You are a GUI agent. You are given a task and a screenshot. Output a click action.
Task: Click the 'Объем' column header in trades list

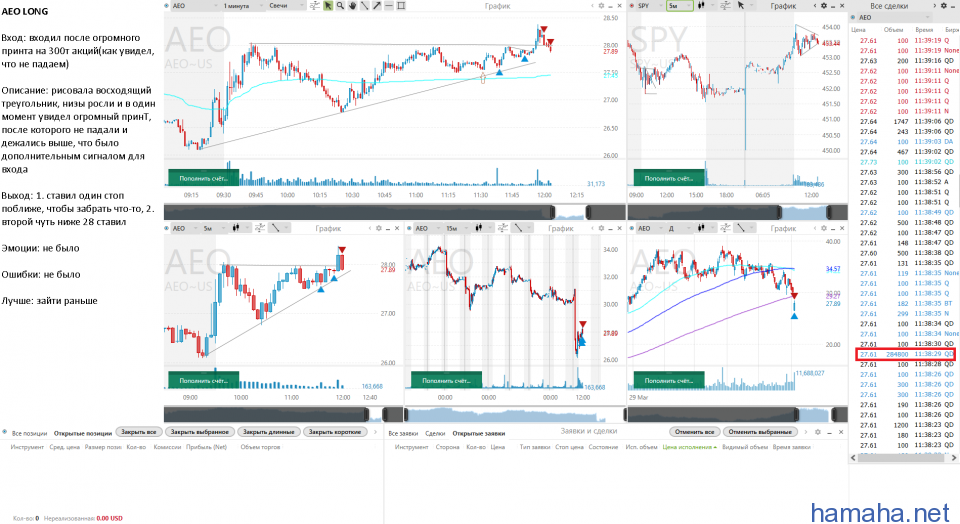(x=893, y=29)
